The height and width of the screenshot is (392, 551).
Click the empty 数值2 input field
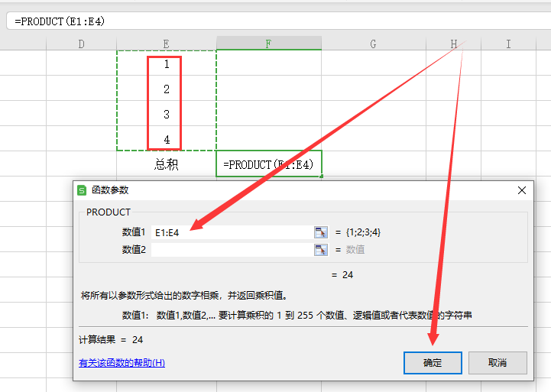pos(232,250)
